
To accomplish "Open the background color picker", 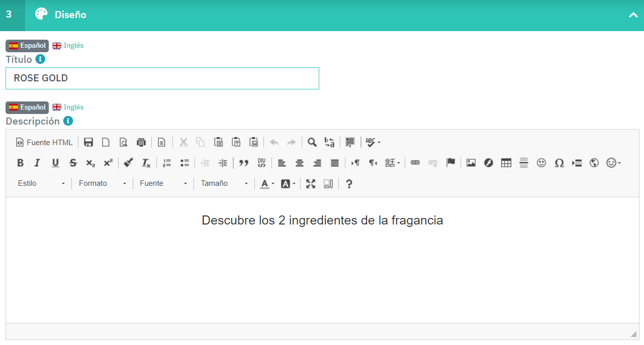I will 288,183.
